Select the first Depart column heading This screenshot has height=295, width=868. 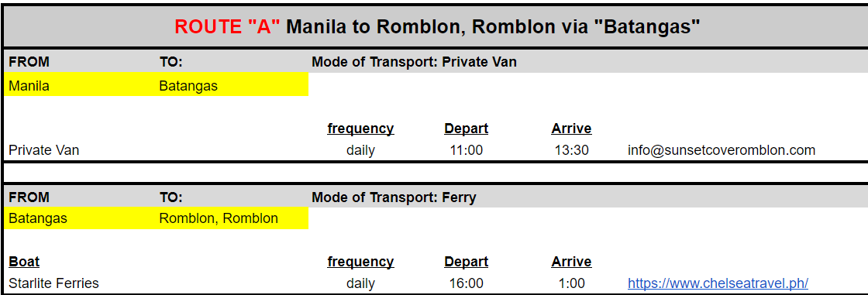point(466,129)
